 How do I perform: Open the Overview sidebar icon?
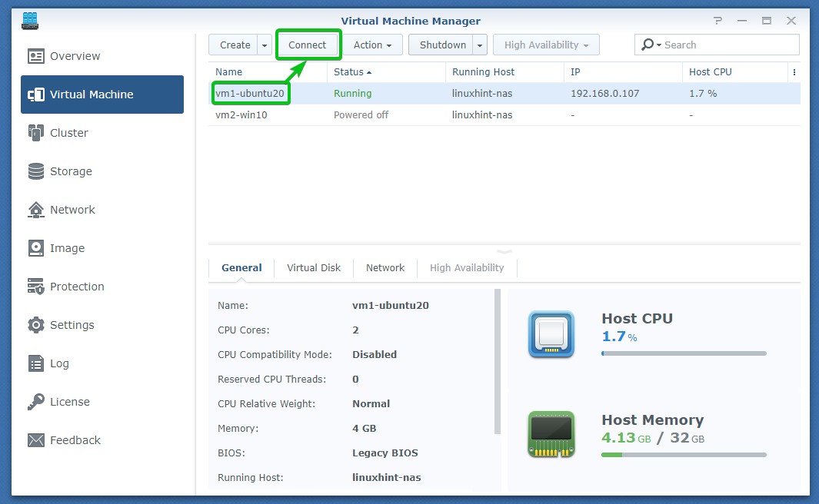coord(36,56)
